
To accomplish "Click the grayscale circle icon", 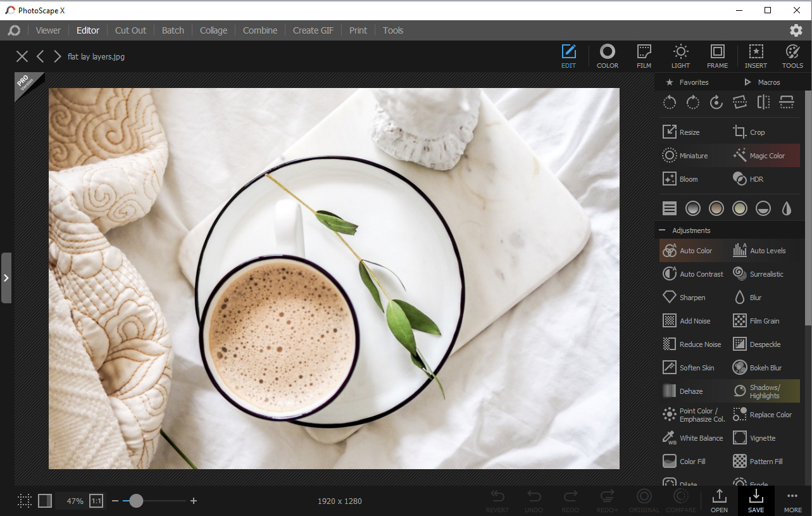I will 693,208.
